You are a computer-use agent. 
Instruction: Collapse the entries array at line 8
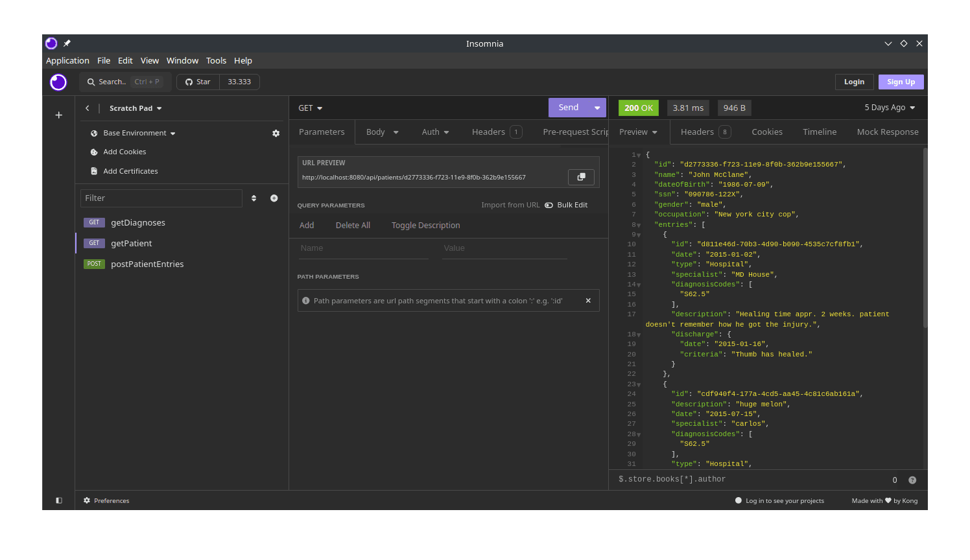click(x=639, y=226)
